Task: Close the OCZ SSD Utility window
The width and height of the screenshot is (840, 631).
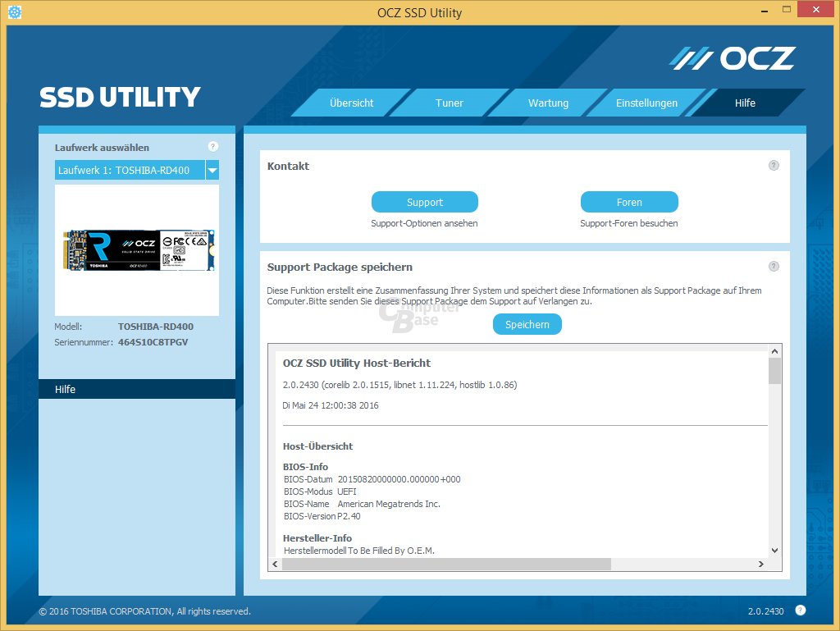Action: [x=816, y=10]
